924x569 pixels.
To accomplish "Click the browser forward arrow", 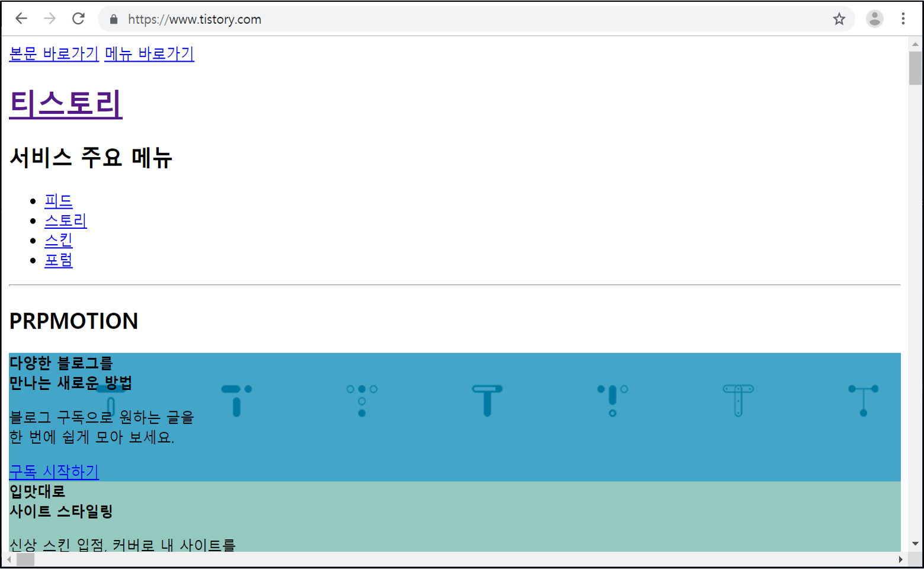I will coord(50,19).
